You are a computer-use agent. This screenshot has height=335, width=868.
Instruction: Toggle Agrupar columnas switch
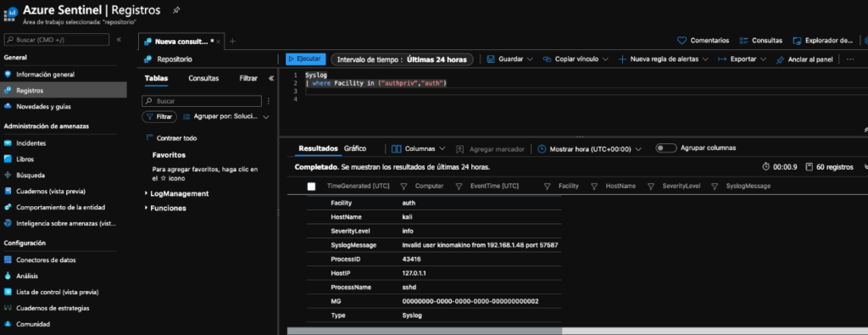(666, 148)
